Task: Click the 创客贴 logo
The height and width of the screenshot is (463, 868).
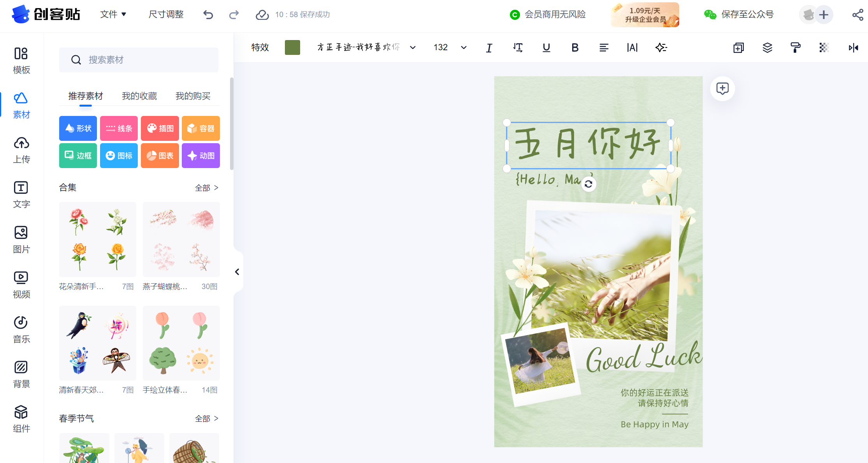Action: tap(46, 14)
